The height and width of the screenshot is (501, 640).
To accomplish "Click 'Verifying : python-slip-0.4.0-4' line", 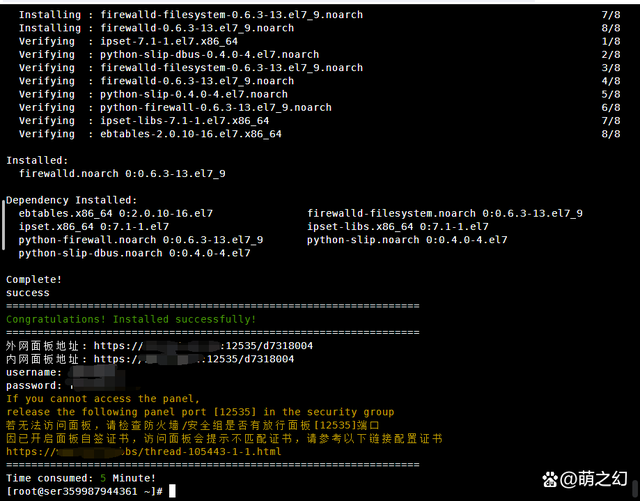I will tap(153, 94).
